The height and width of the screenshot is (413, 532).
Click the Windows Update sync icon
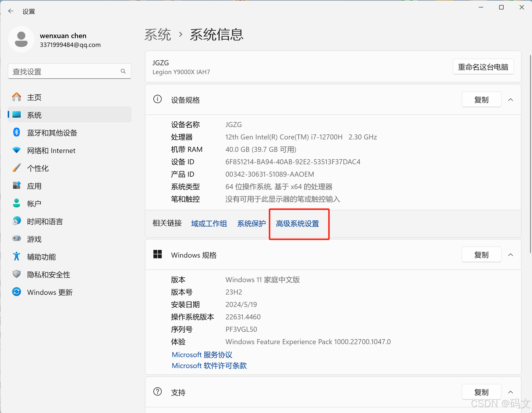(x=17, y=292)
